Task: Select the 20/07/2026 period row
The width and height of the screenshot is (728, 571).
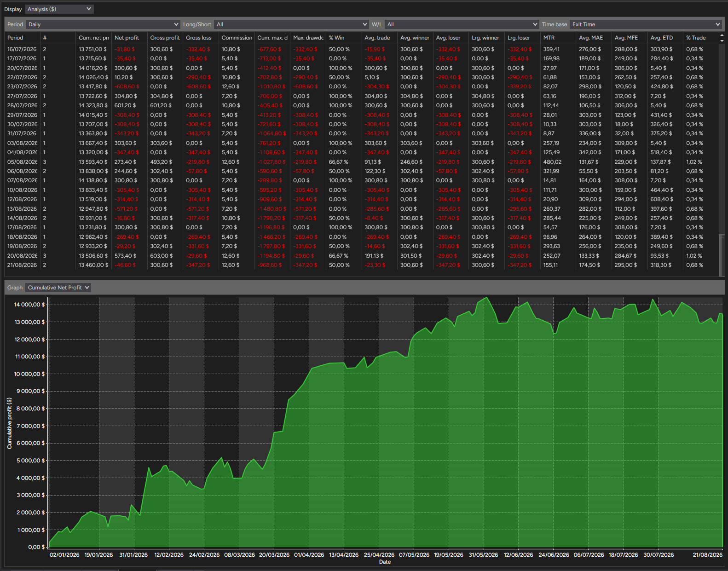Action: click(x=361, y=68)
